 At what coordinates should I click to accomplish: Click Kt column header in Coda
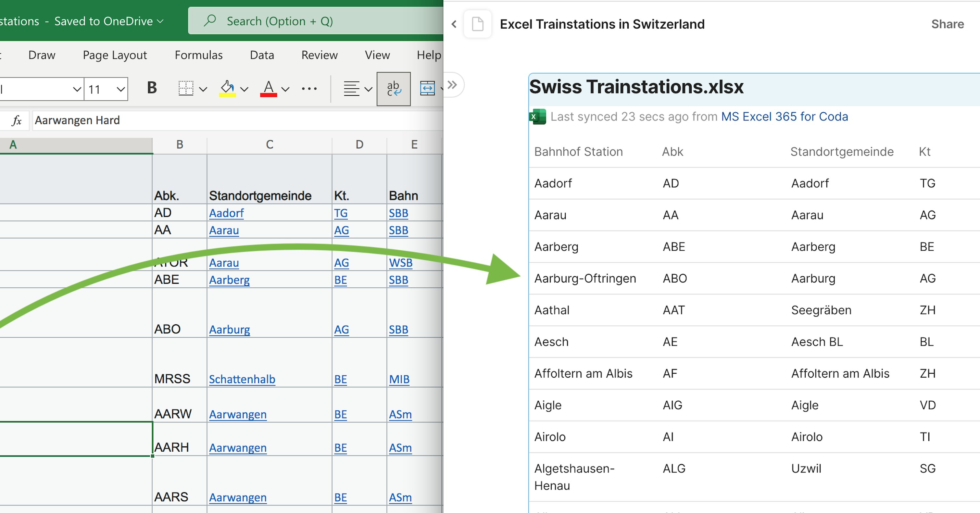click(924, 152)
